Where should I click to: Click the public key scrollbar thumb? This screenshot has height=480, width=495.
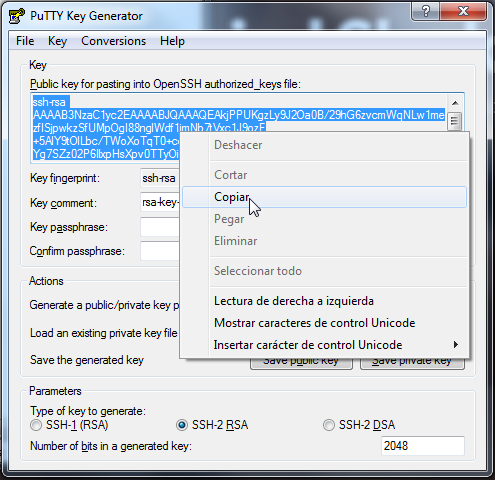[455, 121]
